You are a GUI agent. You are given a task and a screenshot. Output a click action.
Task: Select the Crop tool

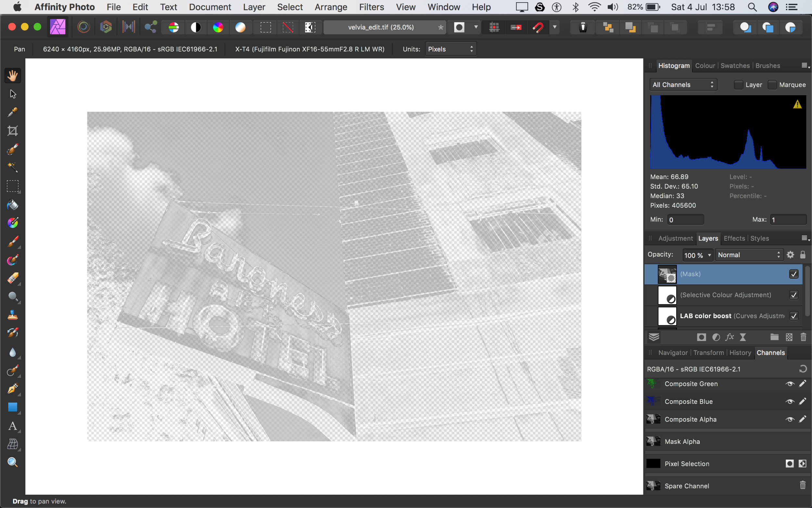pyautogui.click(x=12, y=131)
